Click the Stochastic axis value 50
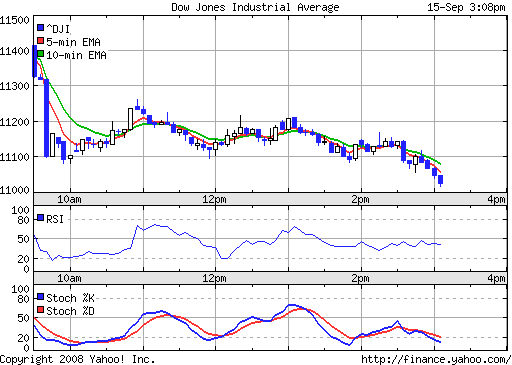This screenshot has height=365, width=512. click(x=24, y=318)
